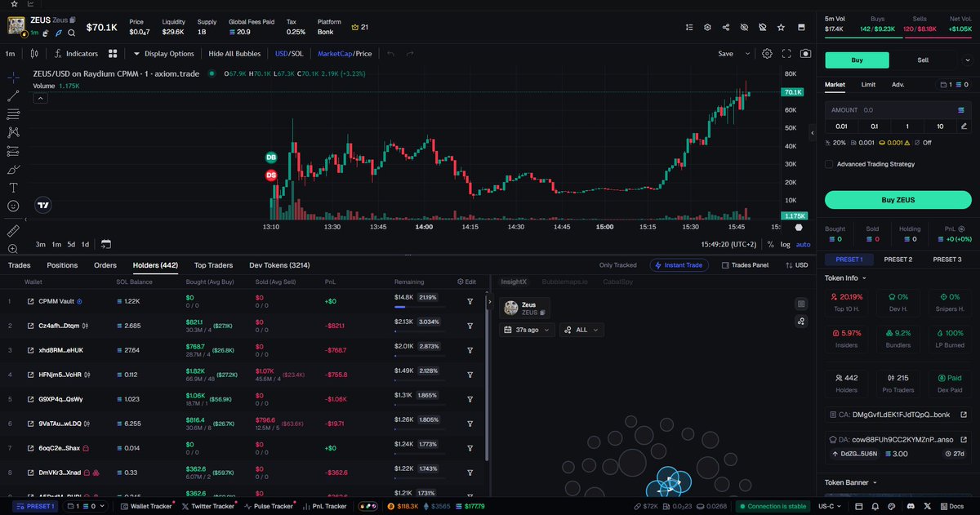Toggle MarketCap/Price chart mode
Viewport: 980px width, 515px height.
click(345, 54)
